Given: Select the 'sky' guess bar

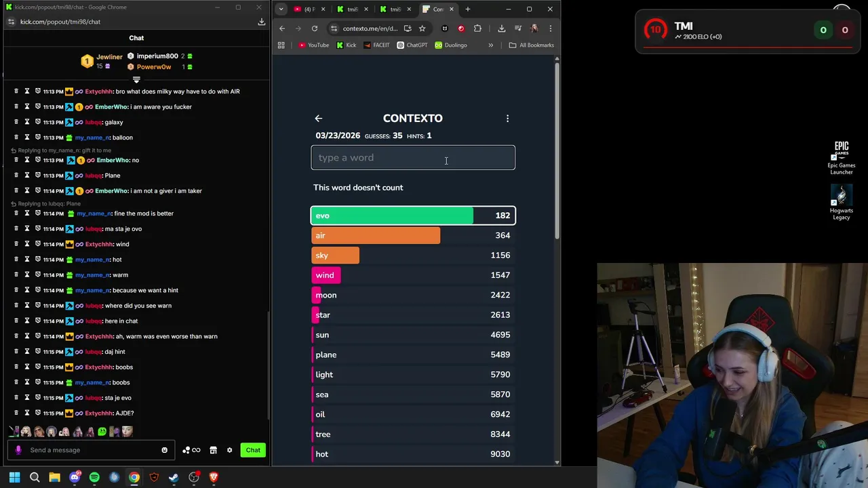Looking at the screenshot, I should (x=413, y=256).
